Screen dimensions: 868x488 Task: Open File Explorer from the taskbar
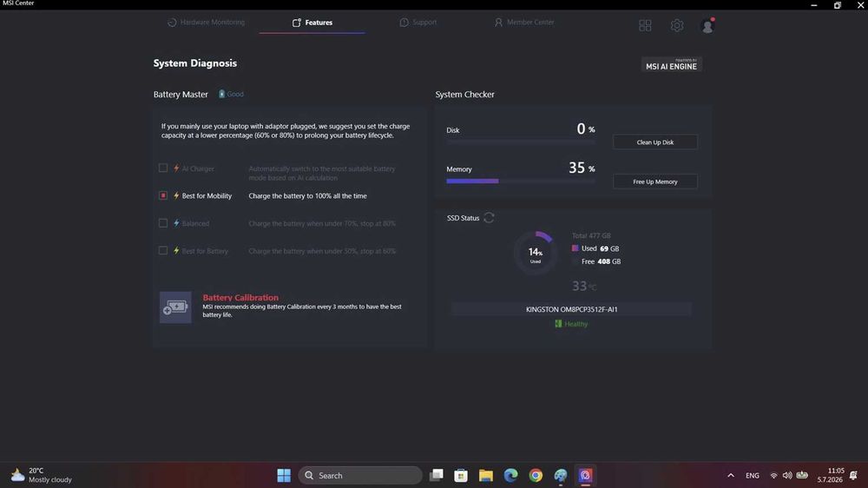pos(485,475)
